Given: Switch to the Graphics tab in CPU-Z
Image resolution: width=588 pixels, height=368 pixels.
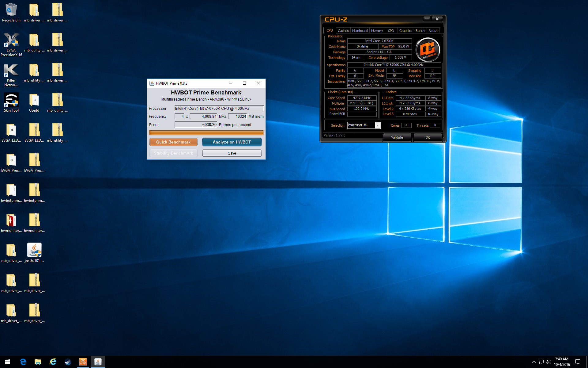Looking at the screenshot, I should 405,31.
